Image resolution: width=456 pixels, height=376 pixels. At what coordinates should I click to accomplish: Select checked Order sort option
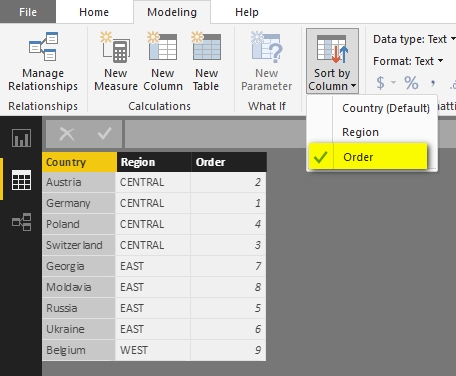pyautogui.click(x=368, y=157)
